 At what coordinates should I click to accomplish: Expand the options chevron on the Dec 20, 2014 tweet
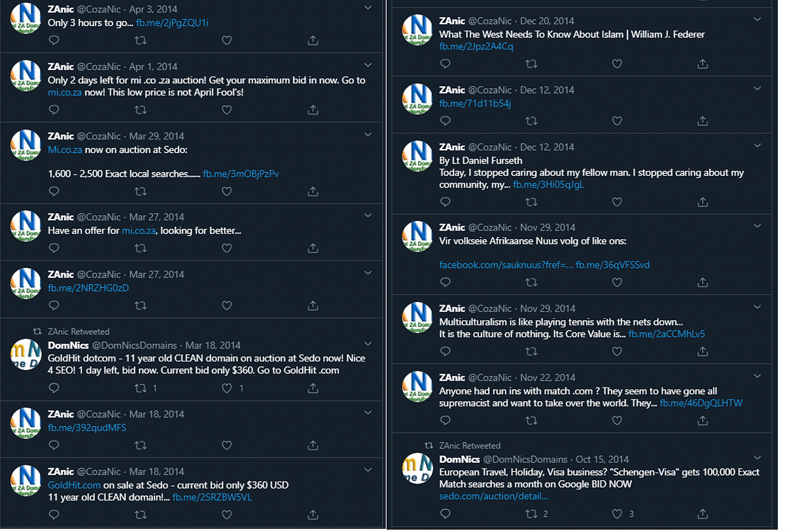pyautogui.click(x=758, y=19)
